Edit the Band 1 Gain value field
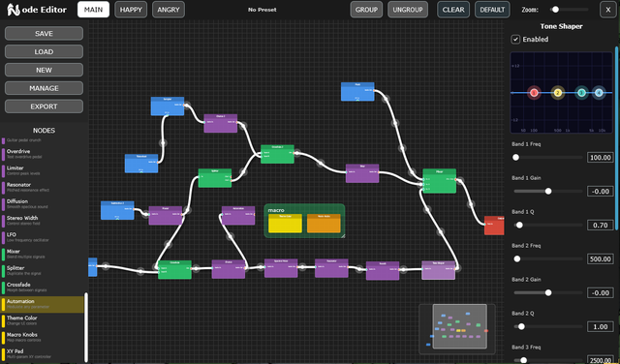This screenshot has width=620, height=364. coord(600,192)
